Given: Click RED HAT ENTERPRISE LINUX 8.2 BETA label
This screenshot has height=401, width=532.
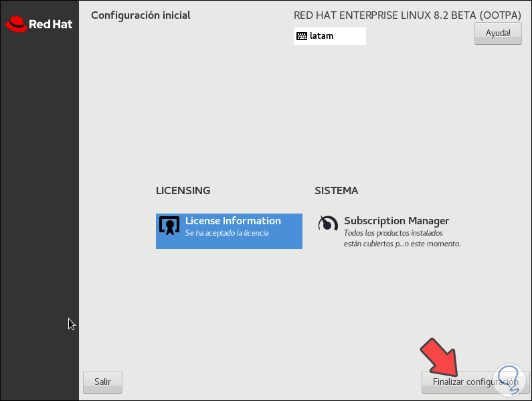Looking at the screenshot, I should tap(407, 15).
